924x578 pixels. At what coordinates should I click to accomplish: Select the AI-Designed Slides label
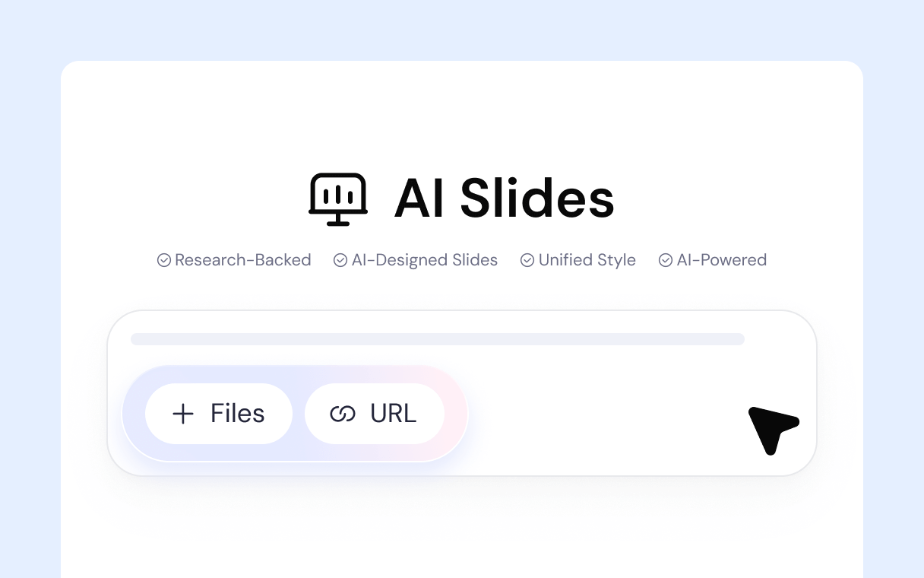(424, 260)
